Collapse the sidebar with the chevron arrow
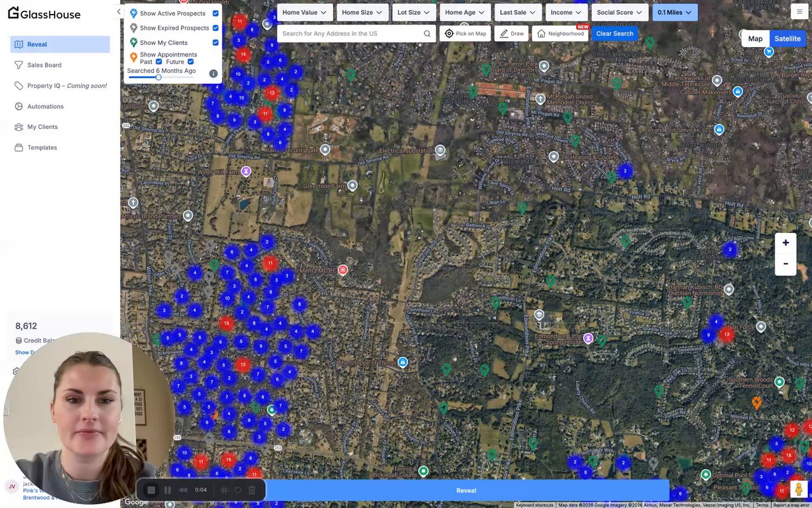This screenshot has height=508, width=812. 119,11
